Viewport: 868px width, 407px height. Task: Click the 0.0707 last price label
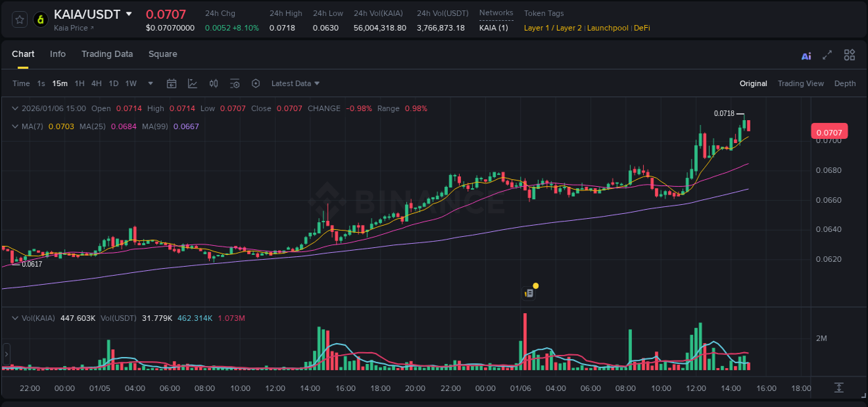pyautogui.click(x=831, y=131)
